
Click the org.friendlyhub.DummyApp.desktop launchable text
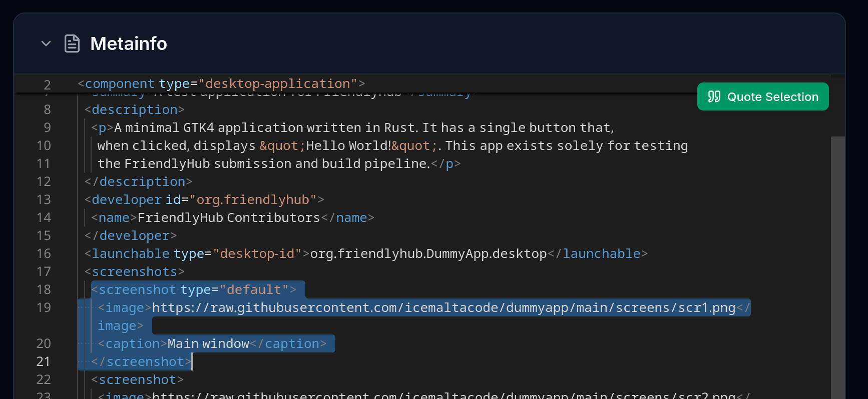pos(428,253)
